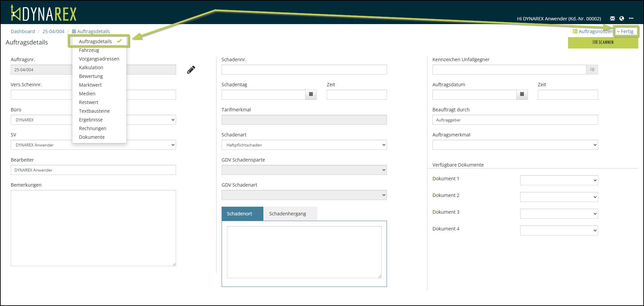This screenshot has height=306, width=644.
Task: Click the icon button beside Kennzeichen Unfallgegner
Action: (592, 70)
